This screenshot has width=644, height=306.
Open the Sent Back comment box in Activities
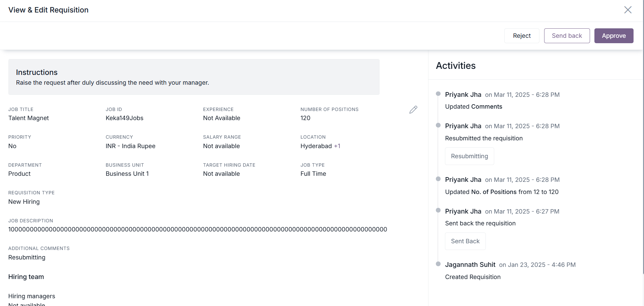465,241
